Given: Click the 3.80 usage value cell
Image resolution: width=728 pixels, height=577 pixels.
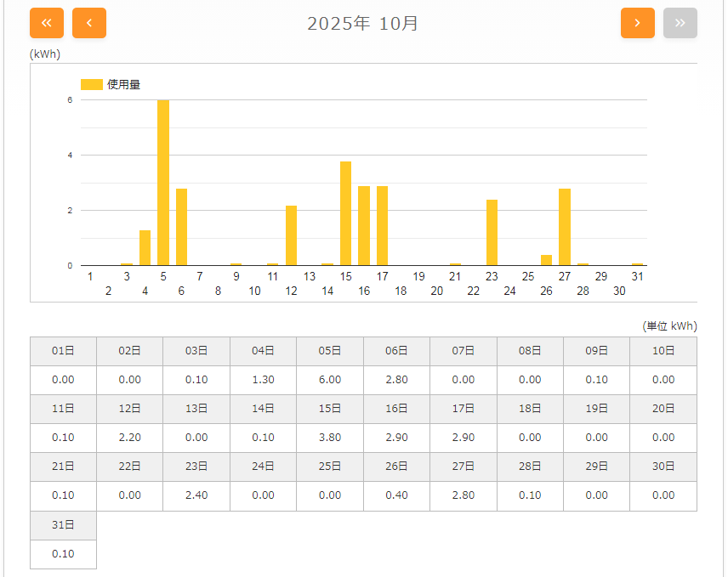Looking at the screenshot, I should (330, 438).
